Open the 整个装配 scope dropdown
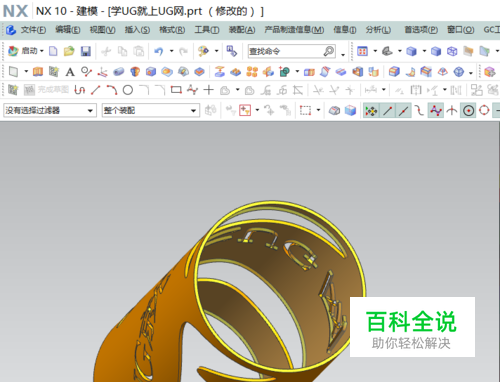 click(151, 110)
